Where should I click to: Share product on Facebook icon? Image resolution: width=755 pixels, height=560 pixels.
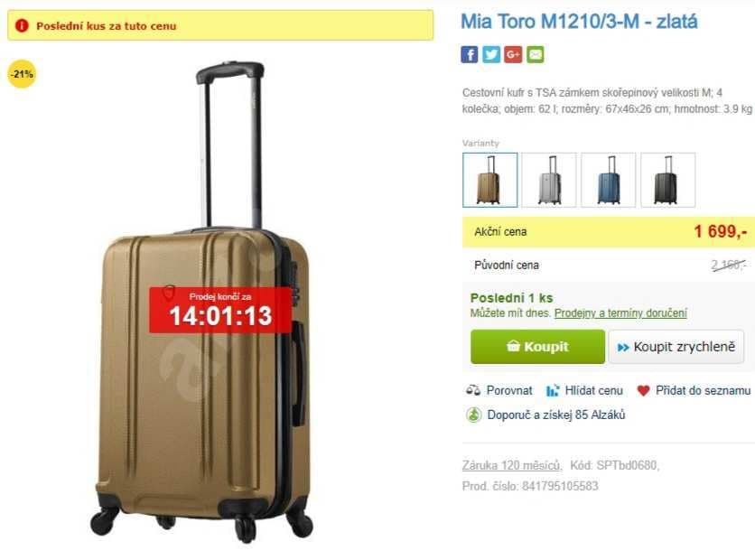(x=469, y=54)
